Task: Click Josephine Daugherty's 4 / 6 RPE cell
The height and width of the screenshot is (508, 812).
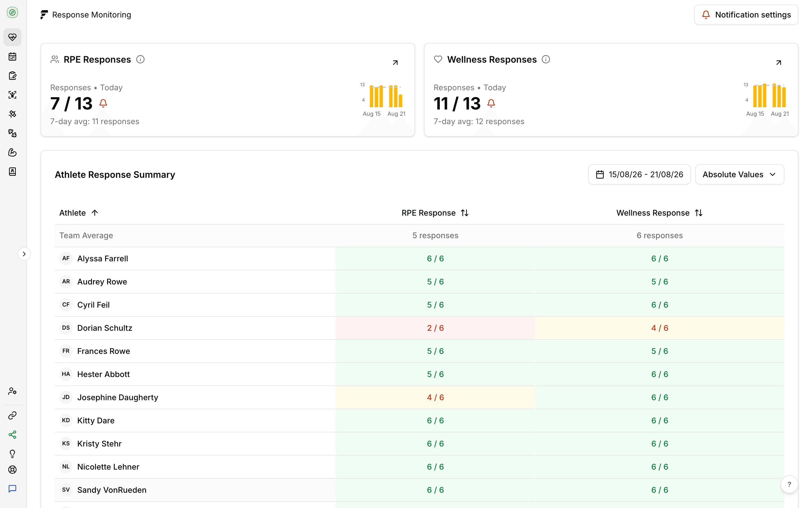Action: click(x=435, y=397)
